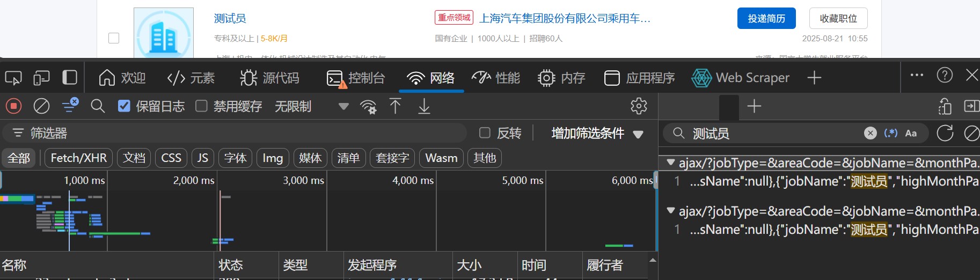Click the 投递简历 button
Viewport: 980px width, 280px height.
(x=766, y=19)
